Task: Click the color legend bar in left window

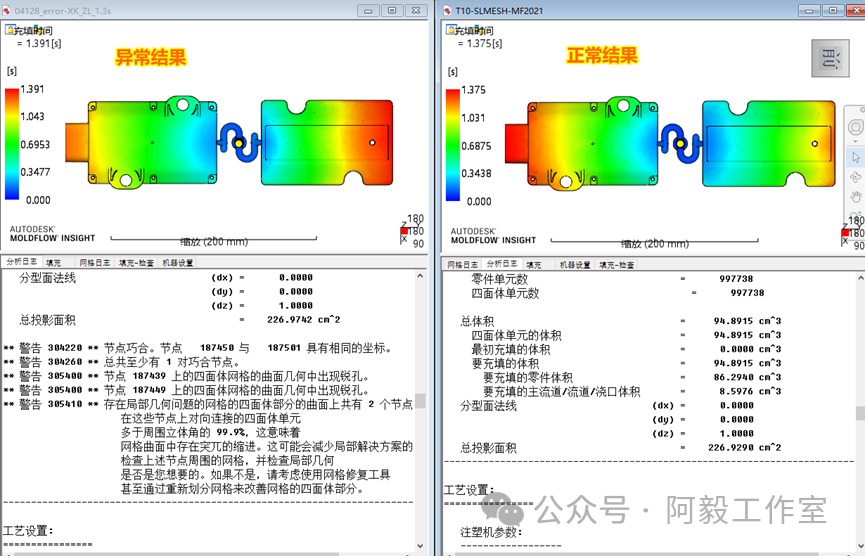Action: pos(12,143)
